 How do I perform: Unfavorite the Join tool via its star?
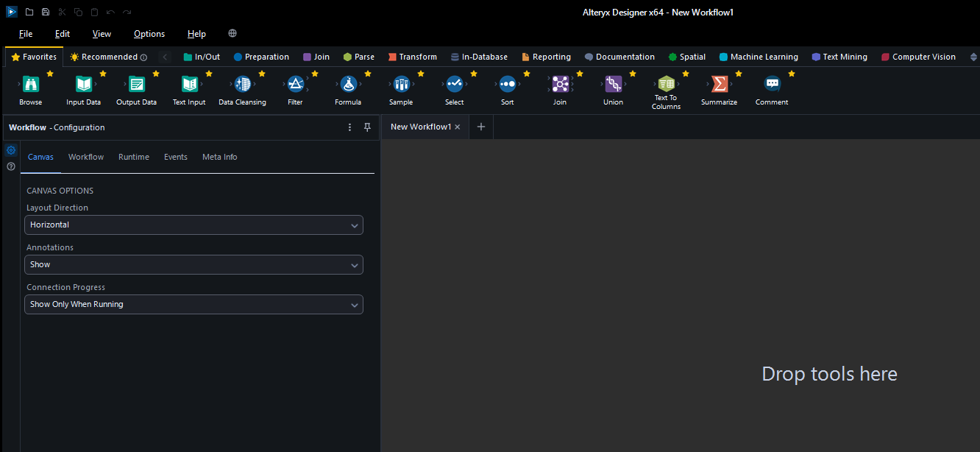[580, 74]
